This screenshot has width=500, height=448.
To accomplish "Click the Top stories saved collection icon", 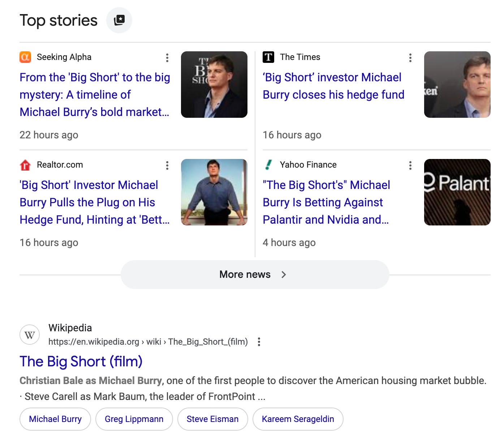I will pos(119,20).
